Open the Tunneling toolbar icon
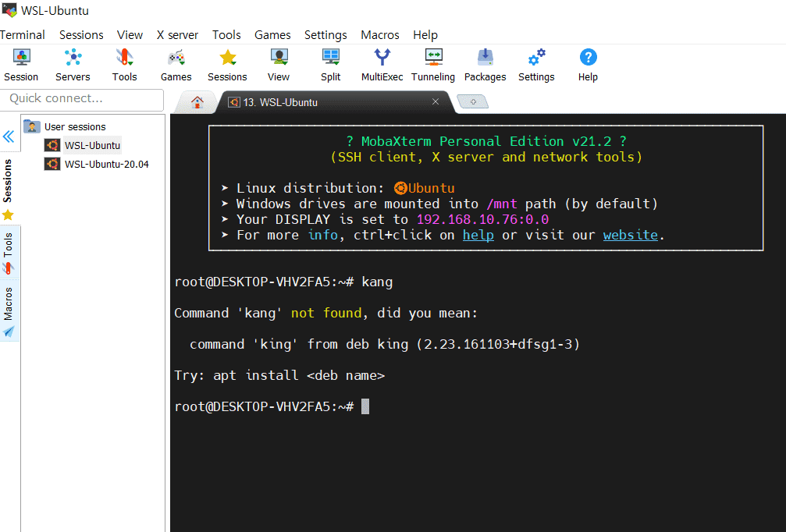 [433, 65]
